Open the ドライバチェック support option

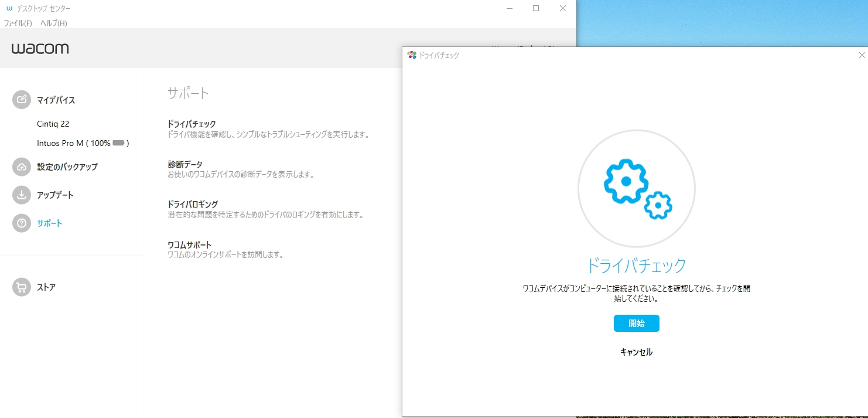pos(192,124)
